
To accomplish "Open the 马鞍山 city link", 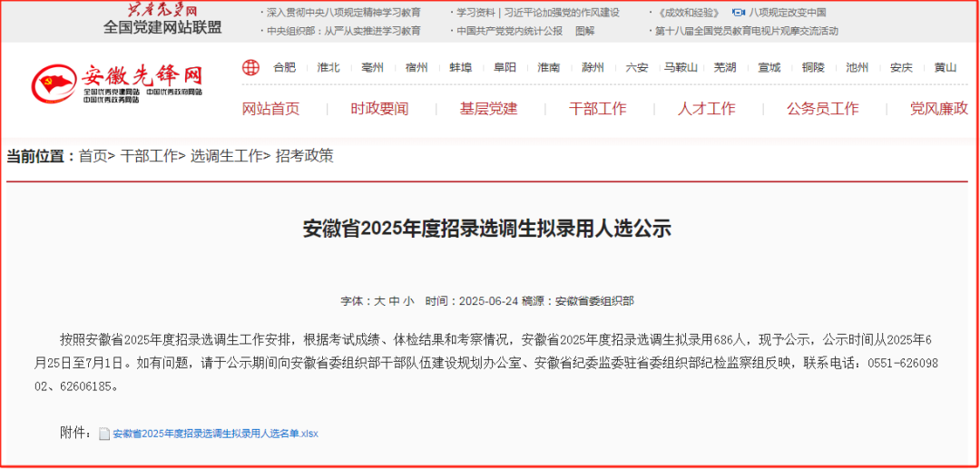I will point(681,67).
